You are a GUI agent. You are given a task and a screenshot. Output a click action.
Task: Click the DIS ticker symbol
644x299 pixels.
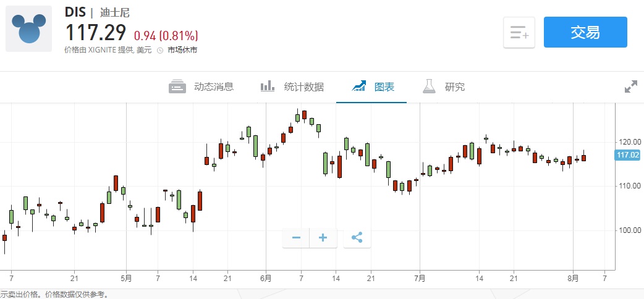click(75, 12)
